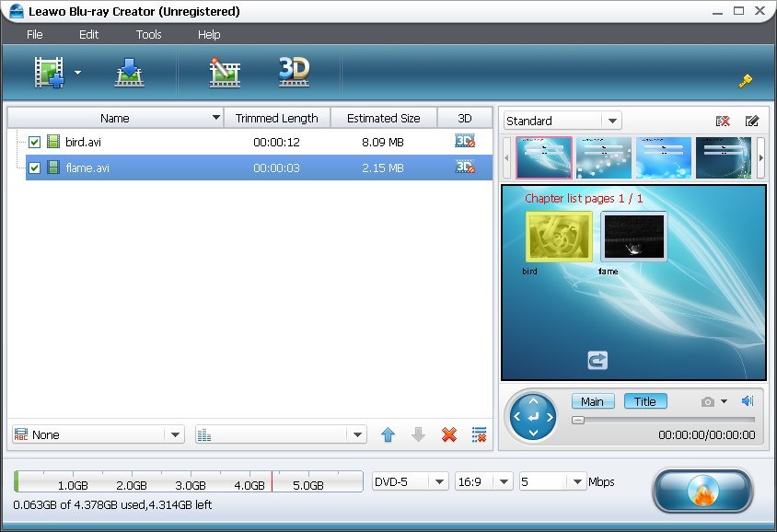Viewport: 777px width, 532px height.
Task: Open the Name column dropdown arrow
Action: (216, 118)
